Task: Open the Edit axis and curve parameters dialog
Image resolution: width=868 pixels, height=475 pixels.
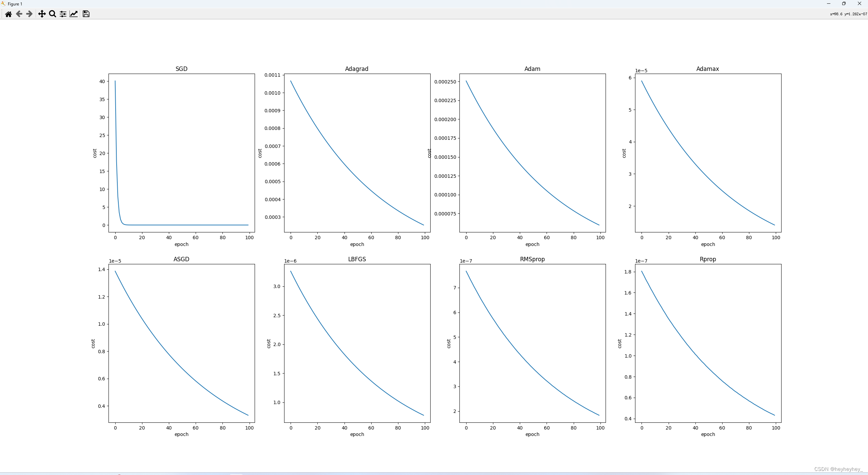Action: (x=74, y=14)
